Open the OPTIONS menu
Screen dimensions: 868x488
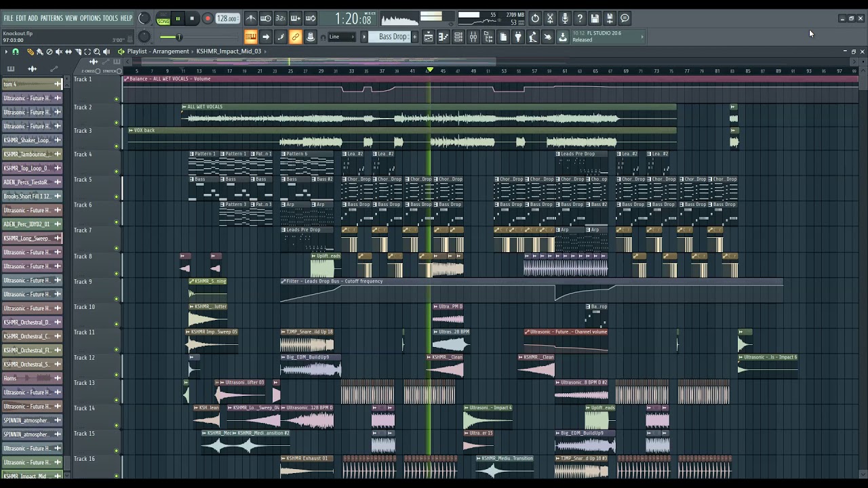click(90, 18)
